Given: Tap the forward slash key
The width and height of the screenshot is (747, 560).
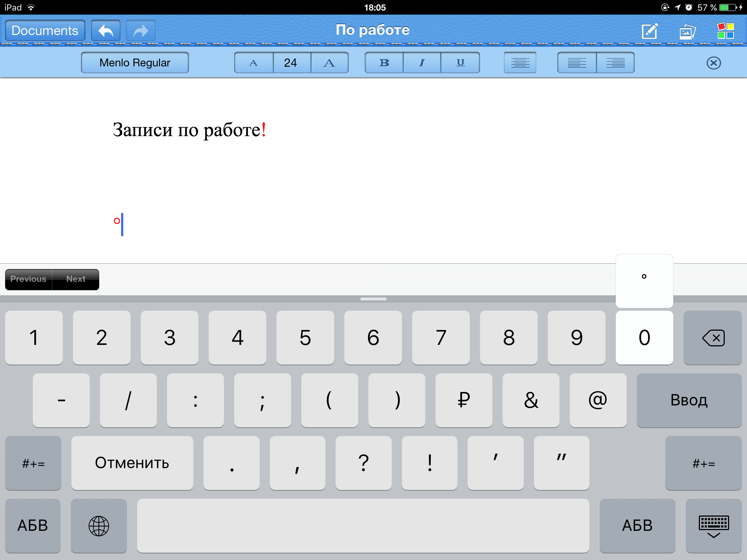Looking at the screenshot, I should 128,400.
